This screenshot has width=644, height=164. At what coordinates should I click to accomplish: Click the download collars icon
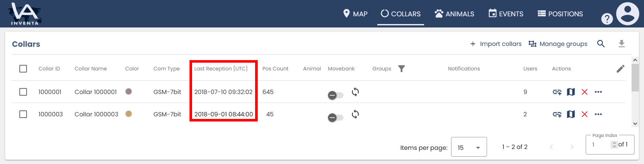click(x=622, y=44)
